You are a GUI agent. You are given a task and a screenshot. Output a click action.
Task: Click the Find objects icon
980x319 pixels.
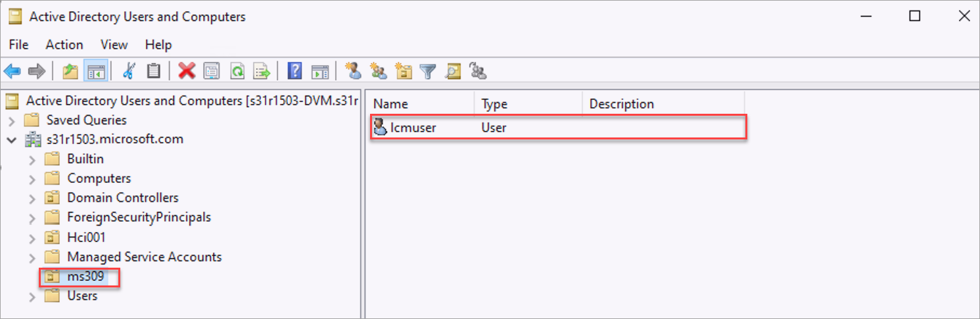point(453,71)
